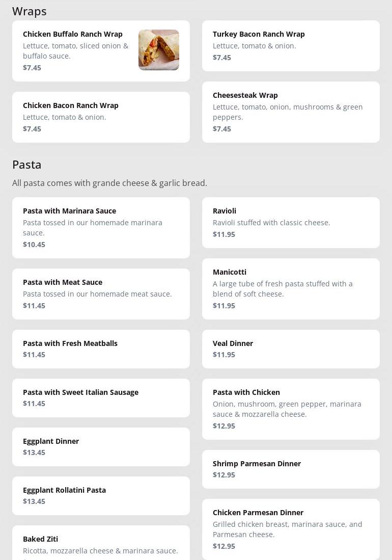Select the Pasta with Chicken dish
This screenshot has height=560, width=392.
[290, 409]
